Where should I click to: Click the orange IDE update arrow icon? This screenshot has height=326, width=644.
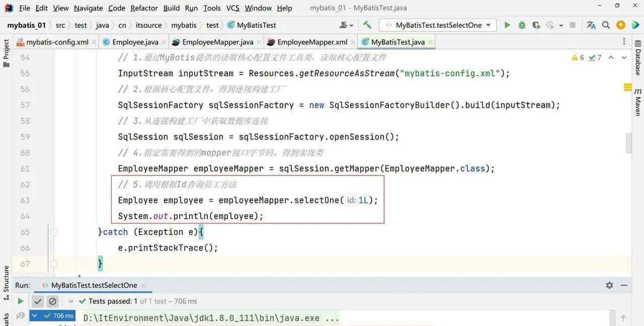[621, 25]
